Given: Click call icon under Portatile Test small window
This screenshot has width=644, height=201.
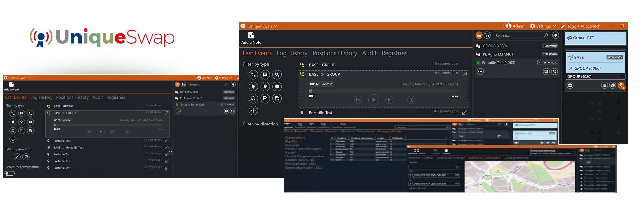Looking at the screenshot, I should point(232,111).
